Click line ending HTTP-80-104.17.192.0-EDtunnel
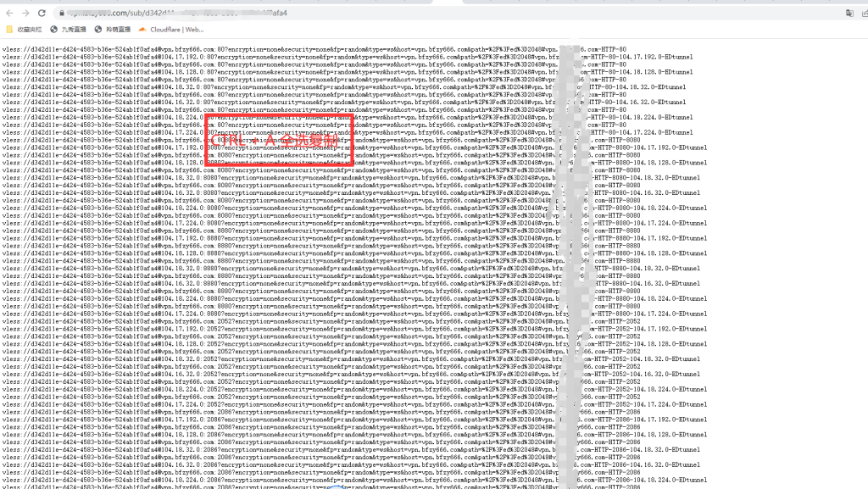 (254, 58)
